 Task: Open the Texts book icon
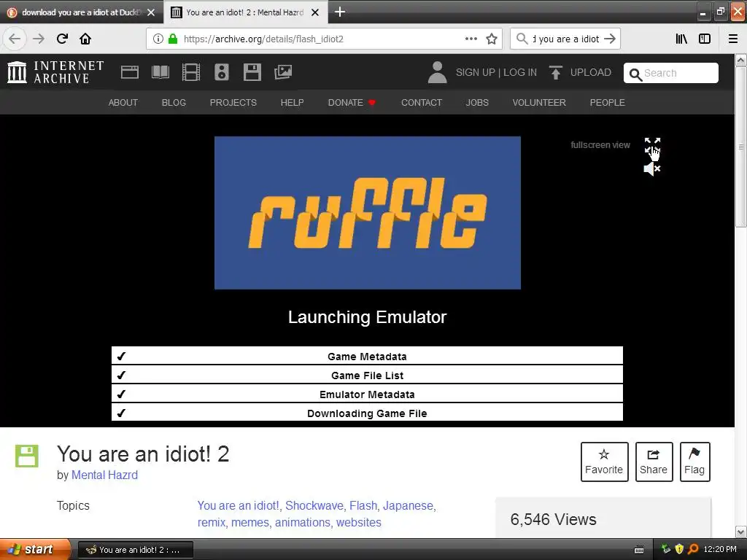click(160, 72)
